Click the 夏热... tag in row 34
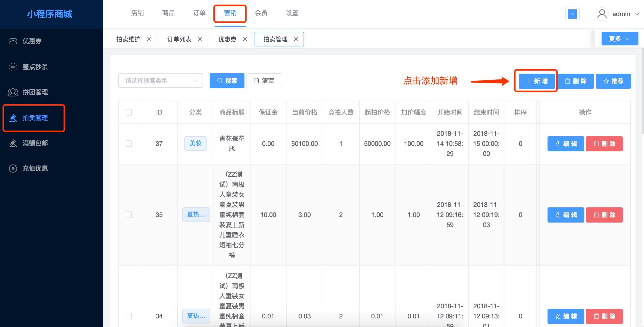Image resolution: width=644 pixels, height=327 pixels. click(196, 316)
